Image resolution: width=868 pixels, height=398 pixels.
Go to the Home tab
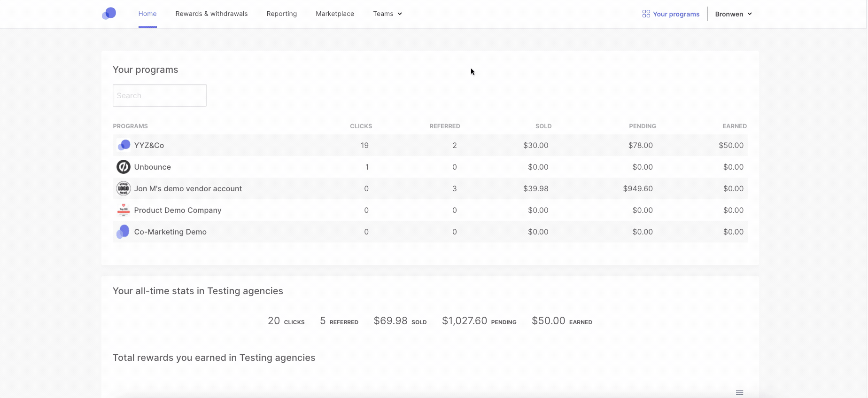click(x=147, y=14)
